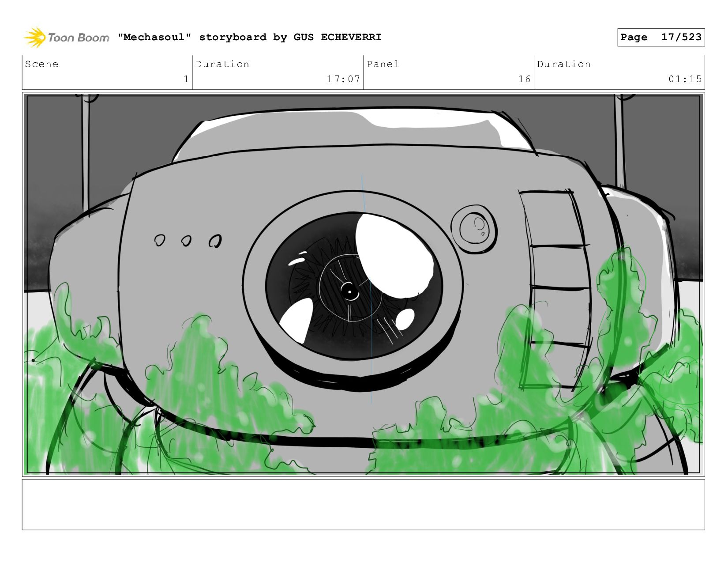The image size is (728, 563).
Task: Click the Page 17/523 box
Action: (x=661, y=37)
